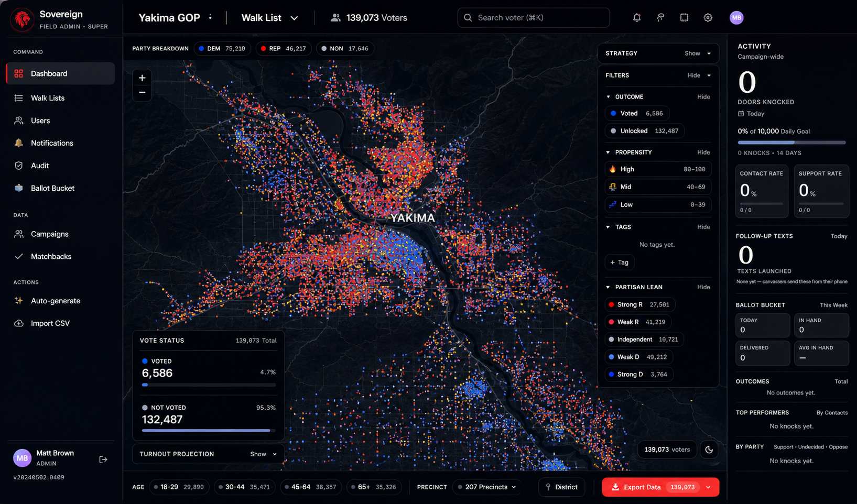857x504 pixels.
Task: Show the Turnout Projection panel
Action: 263,454
